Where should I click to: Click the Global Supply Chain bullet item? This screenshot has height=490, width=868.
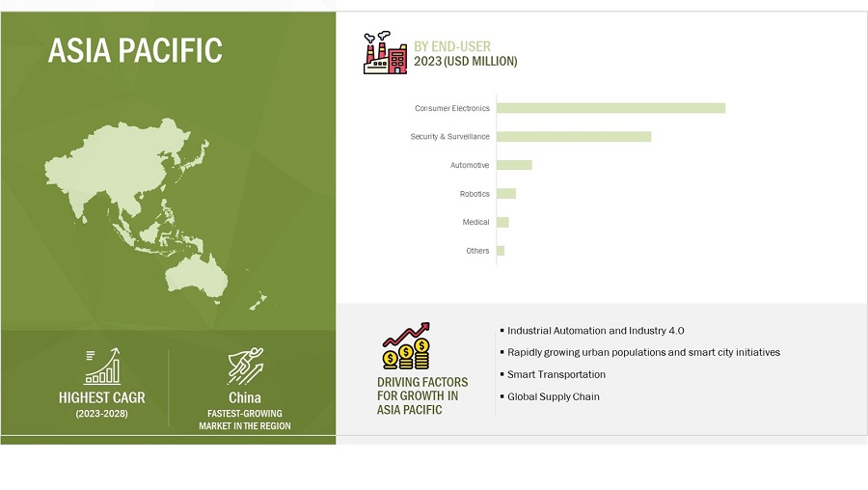pos(553,396)
